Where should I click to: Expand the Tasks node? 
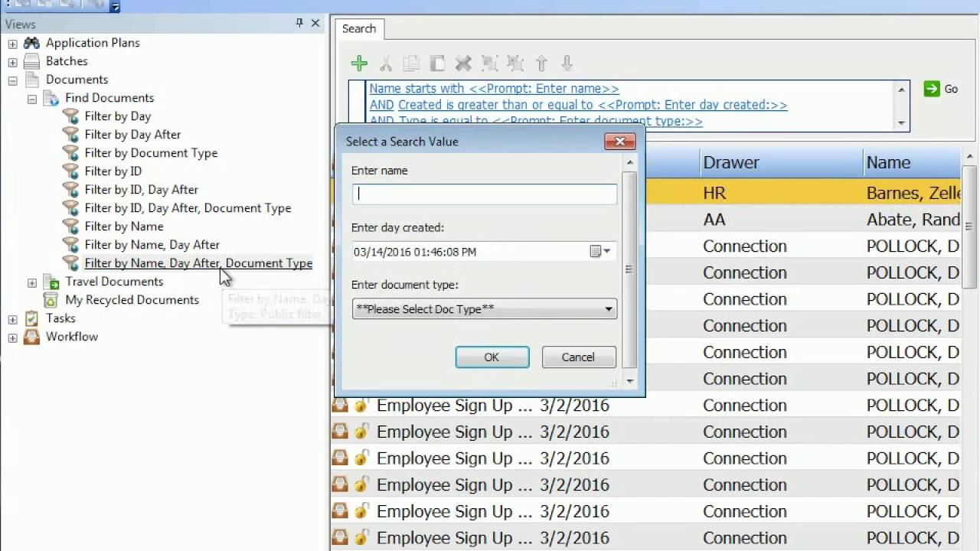[x=12, y=319]
